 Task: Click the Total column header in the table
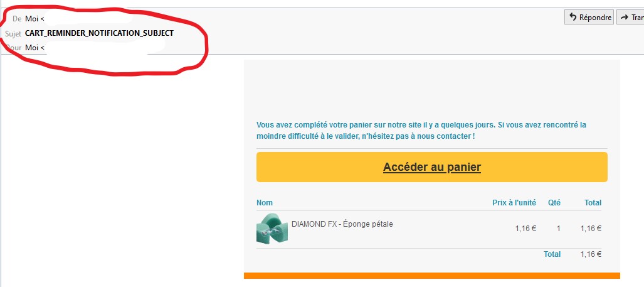point(593,202)
